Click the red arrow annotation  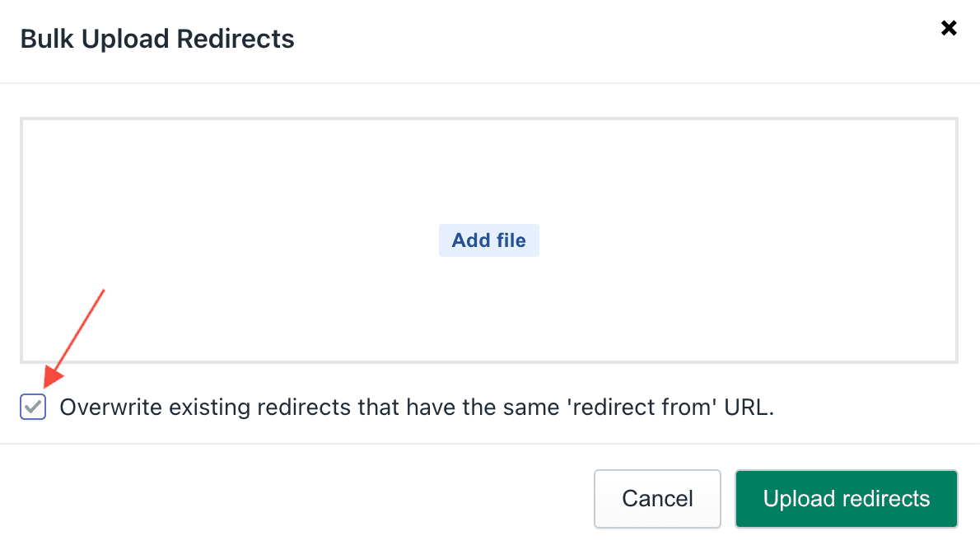pos(74,338)
